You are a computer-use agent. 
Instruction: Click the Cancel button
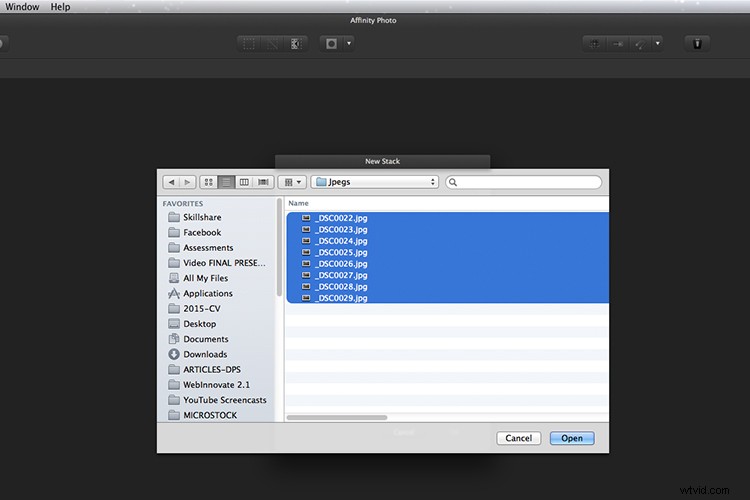click(x=518, y=438)
